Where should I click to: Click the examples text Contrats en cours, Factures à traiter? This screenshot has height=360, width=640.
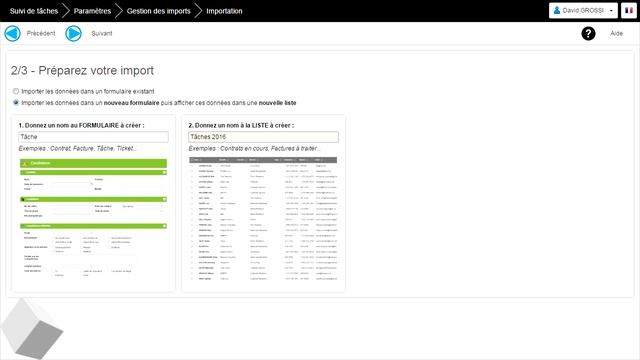point(255,148)
